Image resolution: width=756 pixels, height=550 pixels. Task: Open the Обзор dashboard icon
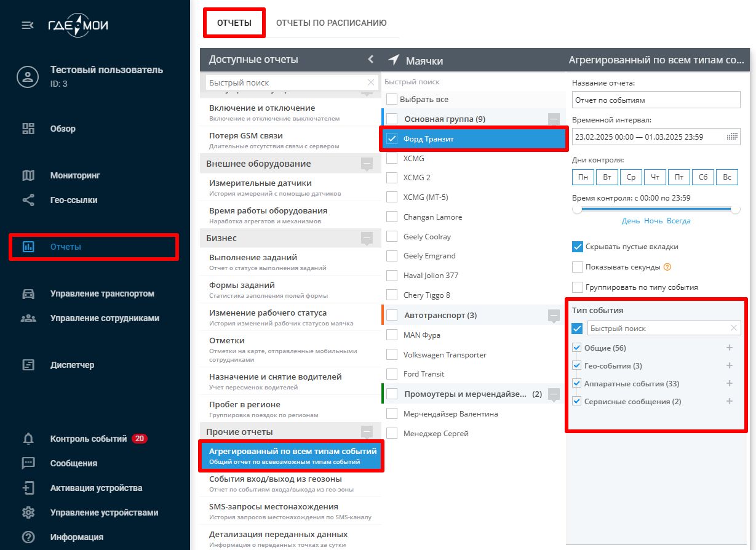(x=28, y=129)
